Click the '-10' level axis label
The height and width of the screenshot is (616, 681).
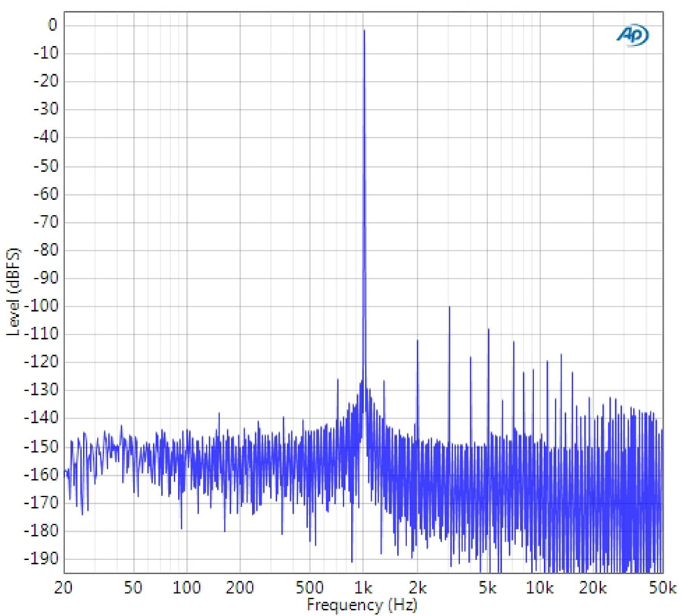click(x=45, y=53)
